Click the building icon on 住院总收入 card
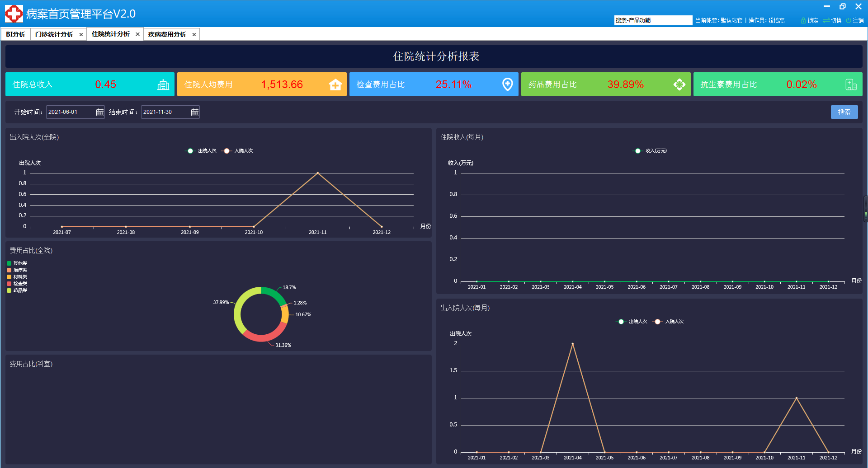868x468 pixels. [163, 84]
